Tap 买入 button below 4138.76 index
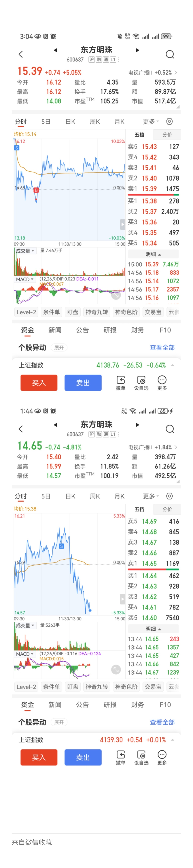 (39, 383)
